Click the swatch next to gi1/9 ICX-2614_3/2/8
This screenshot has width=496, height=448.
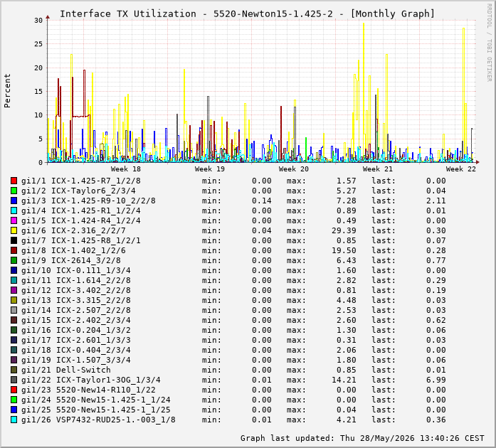pyautogui.click(x=14, y=260)
